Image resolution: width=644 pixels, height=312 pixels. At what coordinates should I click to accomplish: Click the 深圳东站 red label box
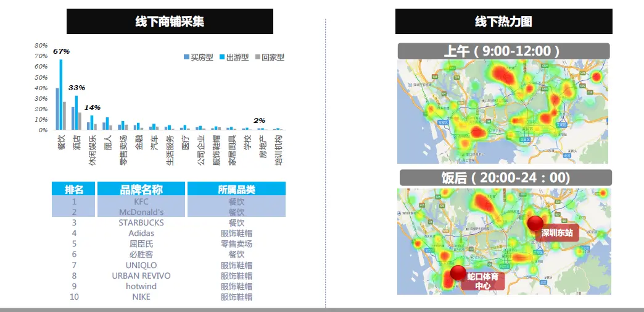(557, 233)
